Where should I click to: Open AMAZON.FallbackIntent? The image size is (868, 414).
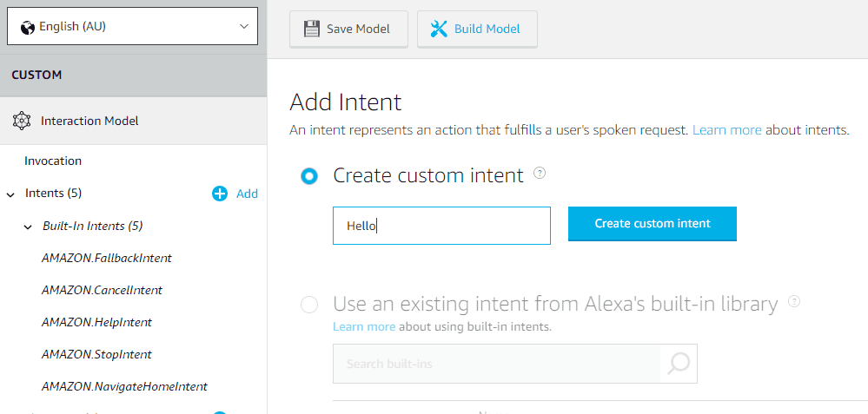click(106, 258)
